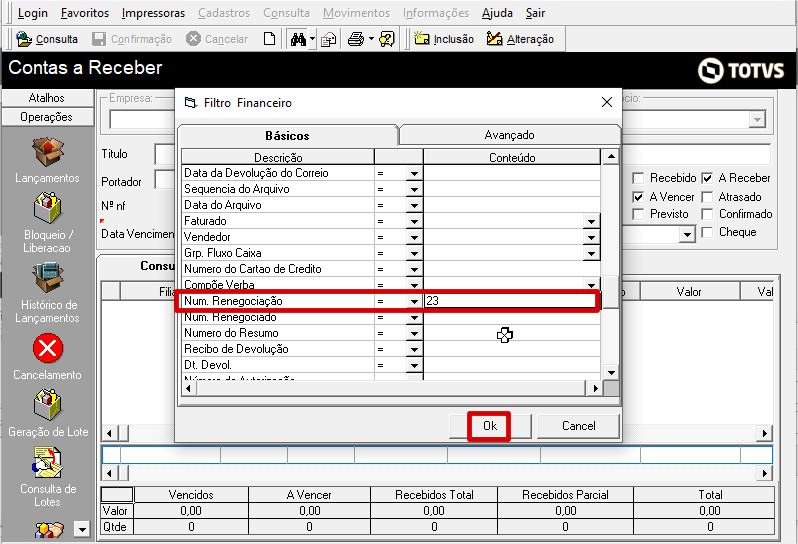Enable the Previsto checkbox

tap(638, 214)
